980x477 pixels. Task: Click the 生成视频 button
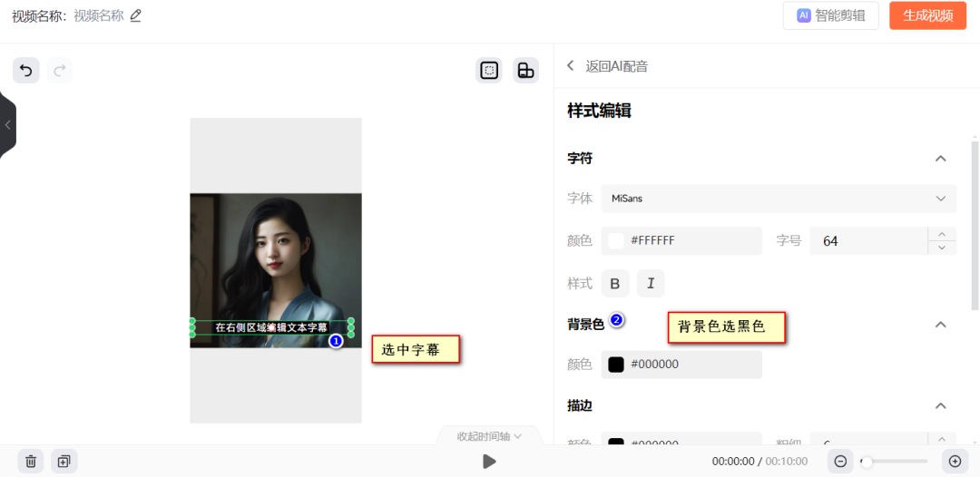coord(927,15)
